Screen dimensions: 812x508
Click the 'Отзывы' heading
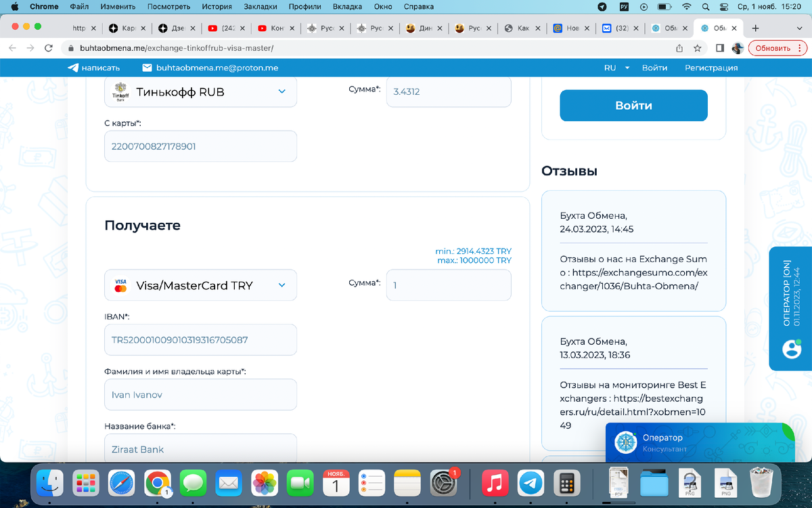coord(569,171)
